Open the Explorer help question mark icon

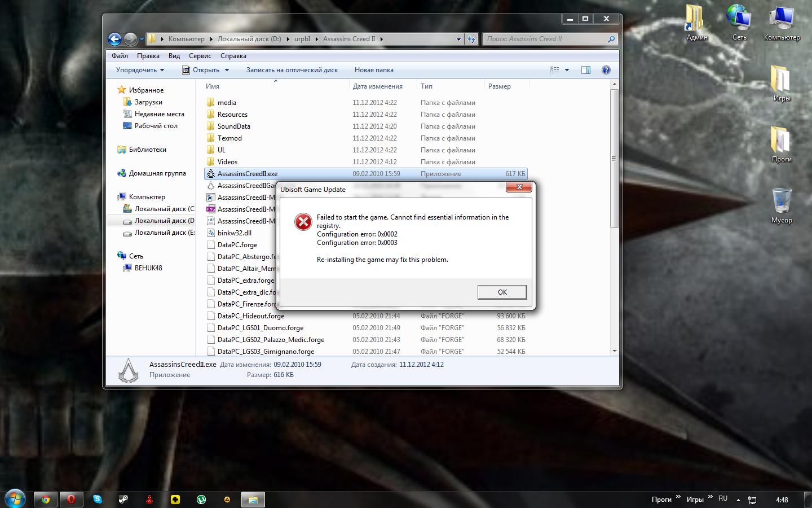[x=606, y=70]
